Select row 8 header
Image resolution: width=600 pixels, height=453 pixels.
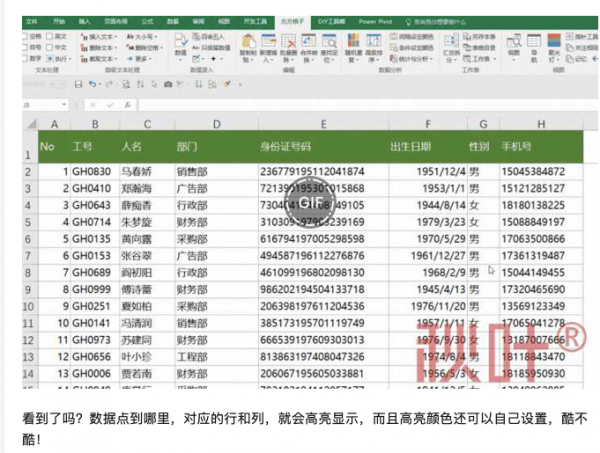click(28, 273)
